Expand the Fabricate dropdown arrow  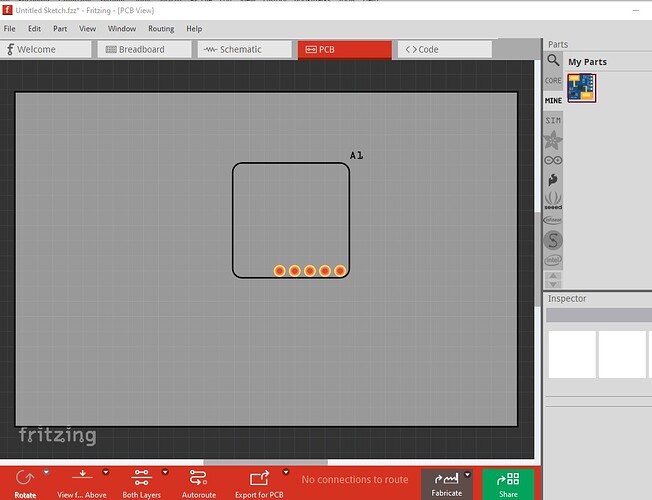pos(467,475)
